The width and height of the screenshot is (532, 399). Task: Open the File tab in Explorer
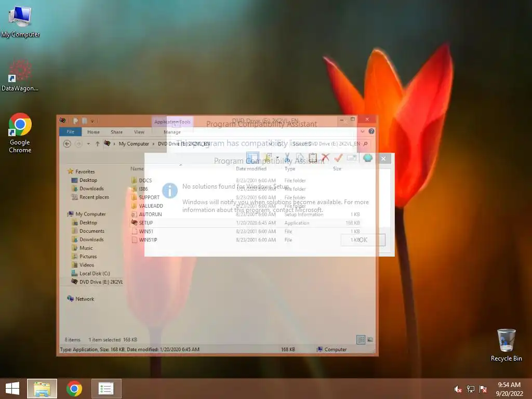70,131
